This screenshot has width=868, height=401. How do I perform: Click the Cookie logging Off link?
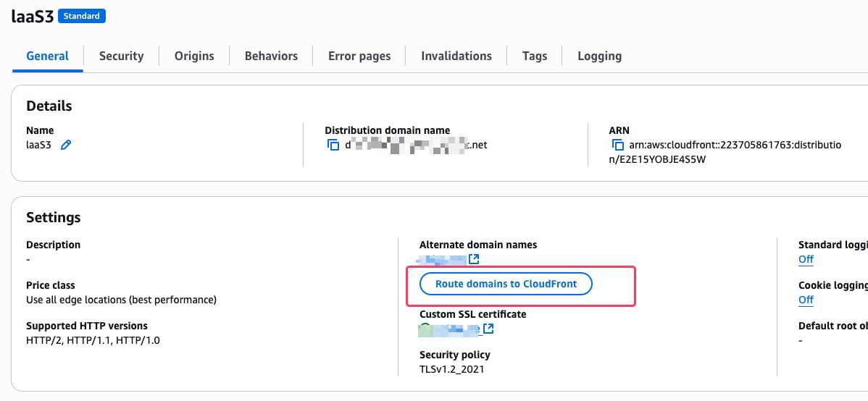tap(806, 300)
